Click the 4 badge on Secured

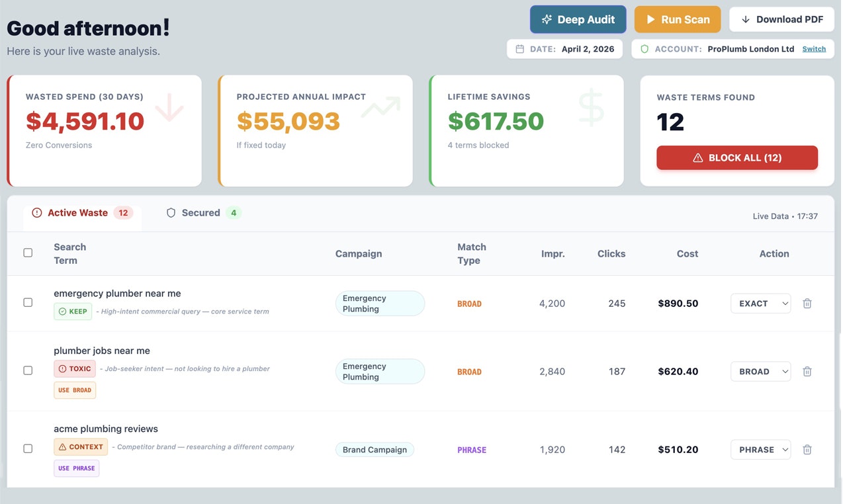coord(234,213)
